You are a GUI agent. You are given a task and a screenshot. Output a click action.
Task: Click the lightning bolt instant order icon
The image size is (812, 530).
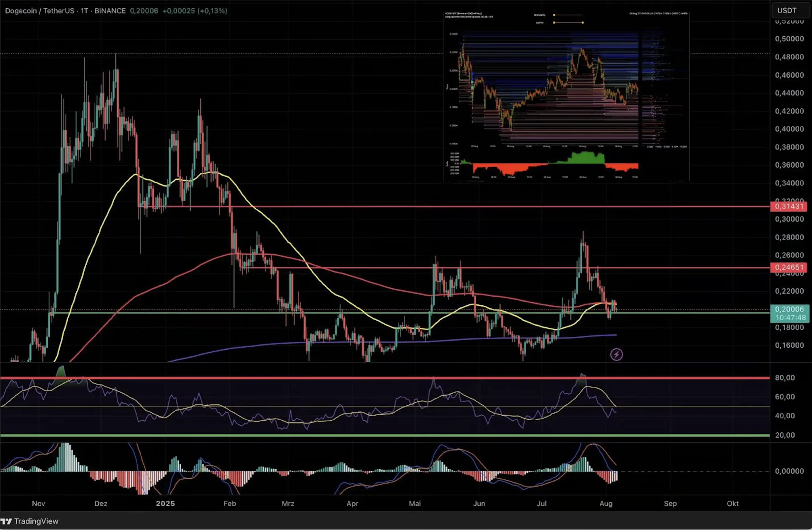click(x=616, y=354)
